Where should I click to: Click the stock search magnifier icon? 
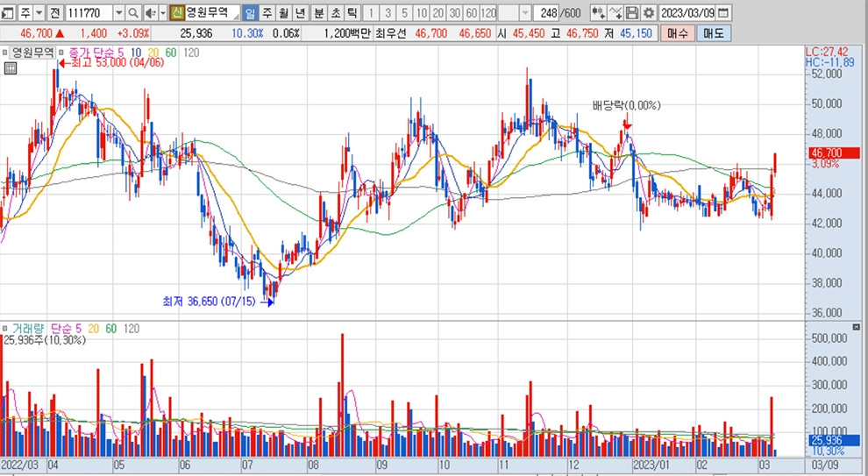tap(133, 13)
